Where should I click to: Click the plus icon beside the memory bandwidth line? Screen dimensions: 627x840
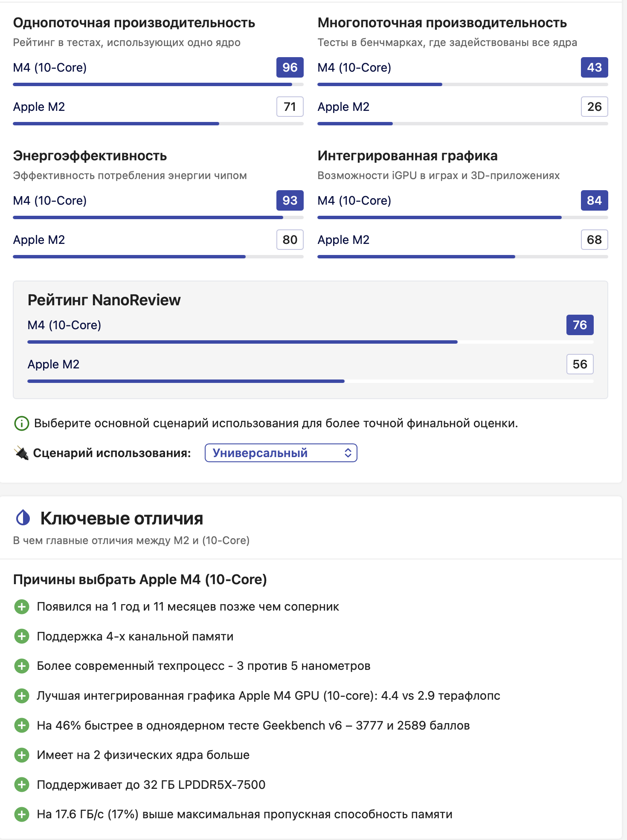22,814
